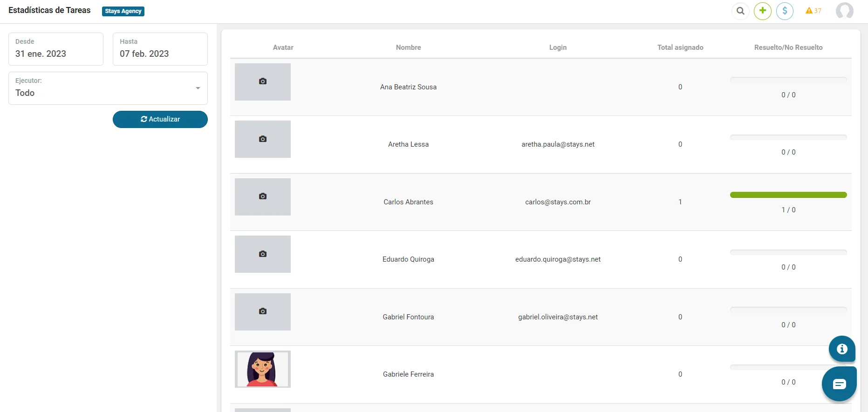The height and width of the screenshot is (412, 868).
Task: Click Eduardo Quiroga's empty progress bar
Action: (x=788, y=252)
